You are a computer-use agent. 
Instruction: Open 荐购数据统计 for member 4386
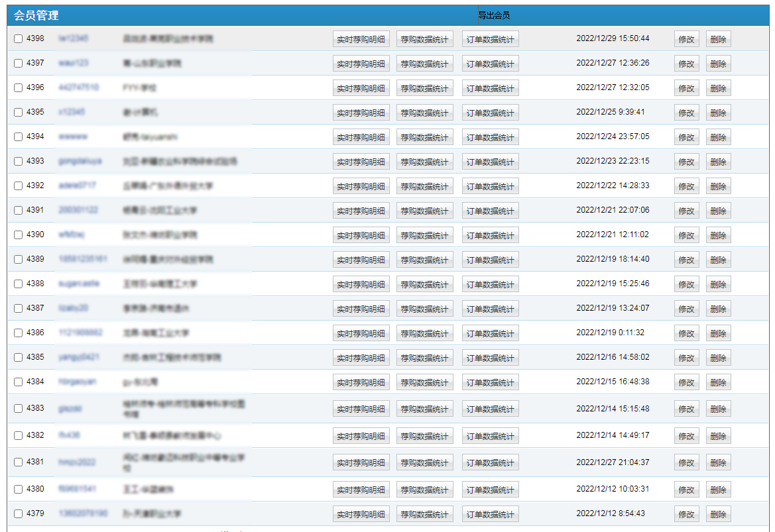click(x=424, y=333)
